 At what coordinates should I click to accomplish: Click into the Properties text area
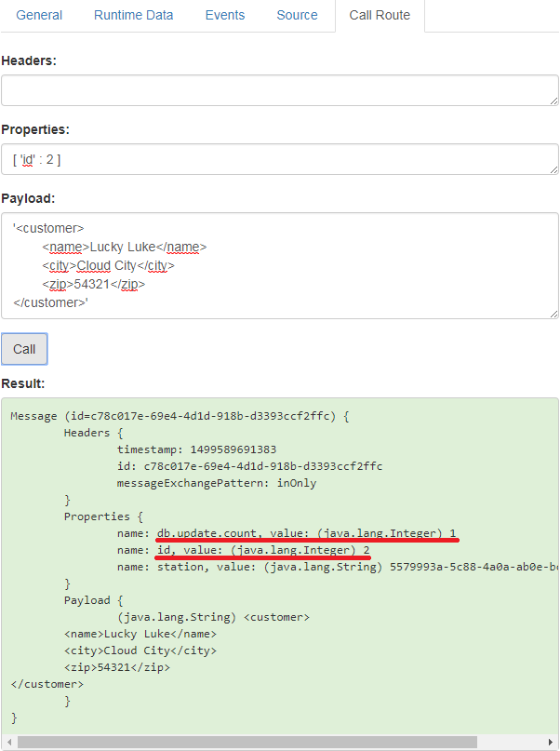tap(279, 159)
